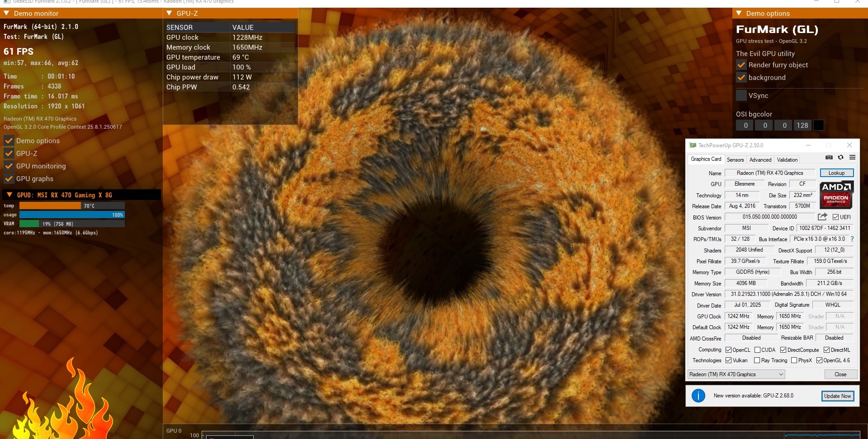Click the blue info icon in update bar
Screen dimensions: 868x439
click(698, 396)
